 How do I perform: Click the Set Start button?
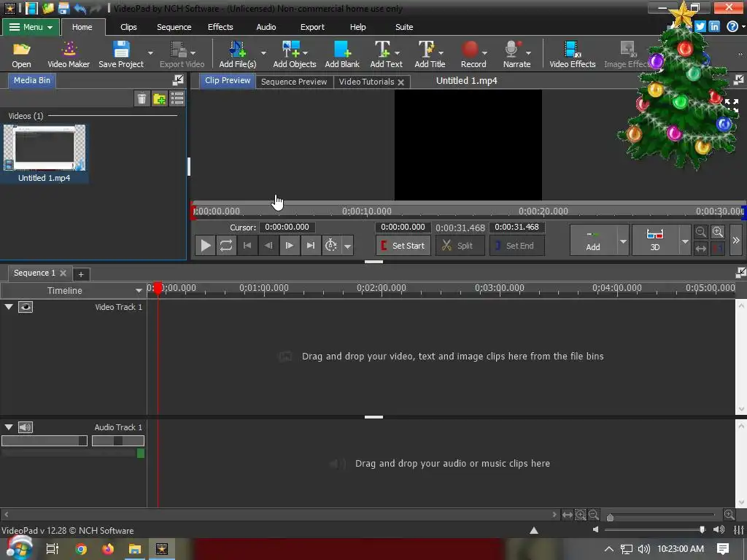pyautogui.click(x=403, y=246)
